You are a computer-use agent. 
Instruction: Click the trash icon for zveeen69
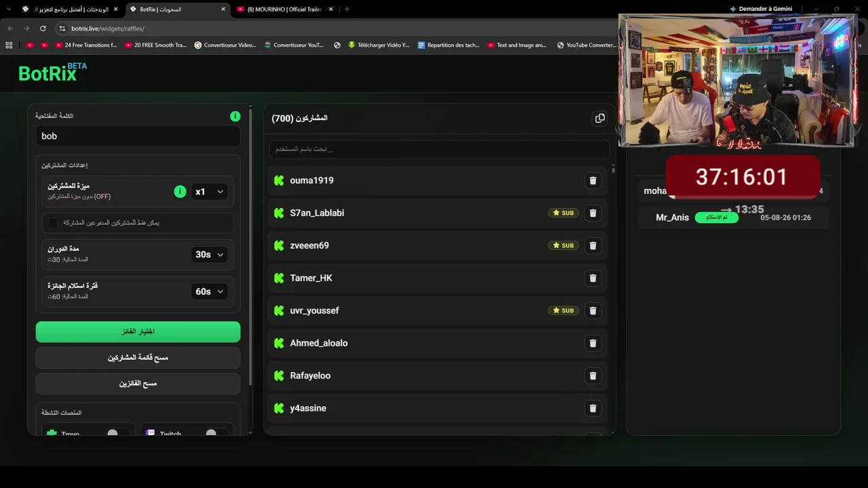[x=593, y=245]
